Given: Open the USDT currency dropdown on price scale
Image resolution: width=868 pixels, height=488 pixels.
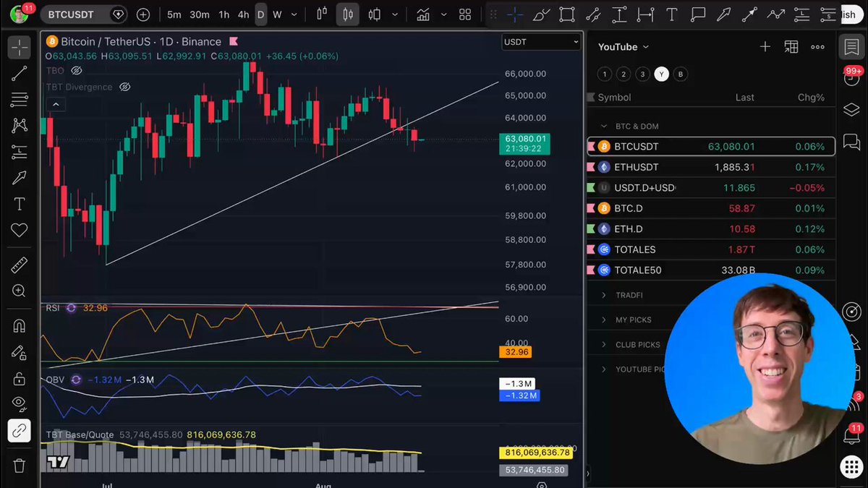Looking at the screenshot, I should (542, 42).
